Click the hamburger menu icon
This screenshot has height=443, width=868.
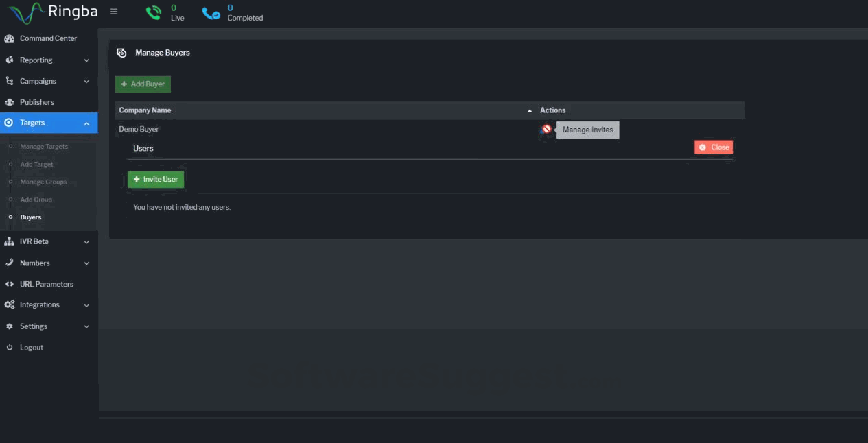pos(114,12)
